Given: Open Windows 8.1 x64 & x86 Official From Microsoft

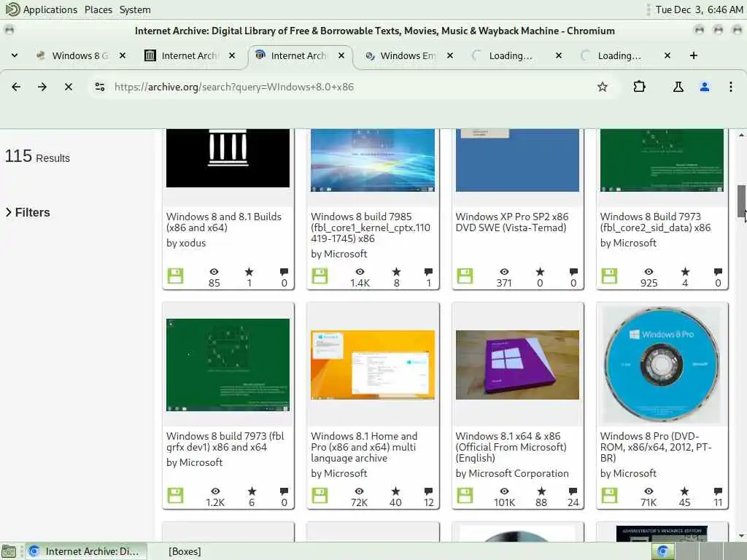Looking at the screenshot, I should (x=511, y=447).
